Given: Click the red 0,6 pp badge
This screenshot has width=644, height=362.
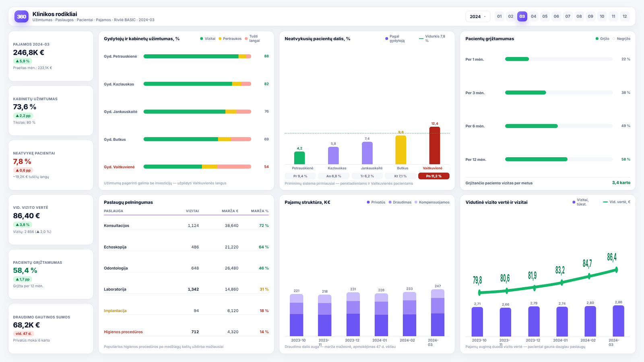Looking at the screenshot, I should click(x=23, y=170).
